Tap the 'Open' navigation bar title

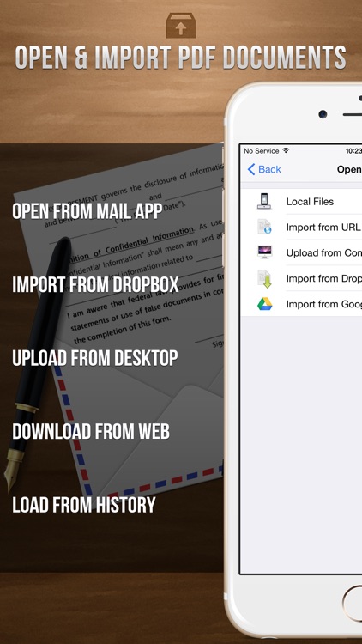[349, 169]
